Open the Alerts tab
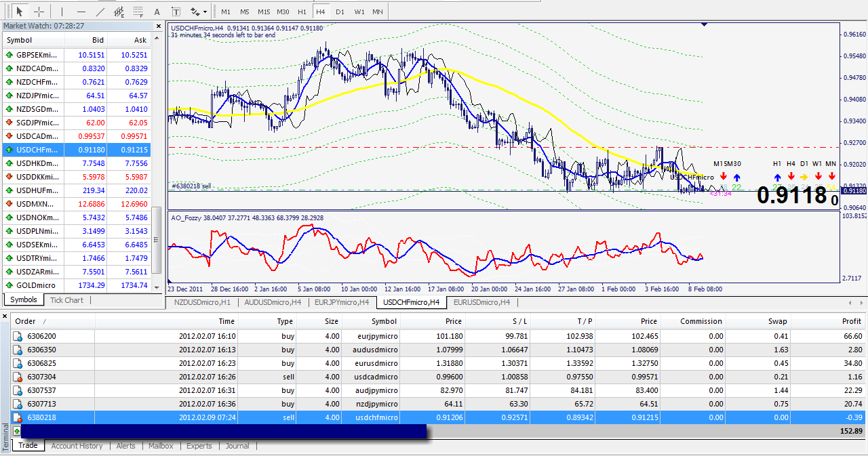The width and height of the screenshot is (868, 456). click(125, 446)
